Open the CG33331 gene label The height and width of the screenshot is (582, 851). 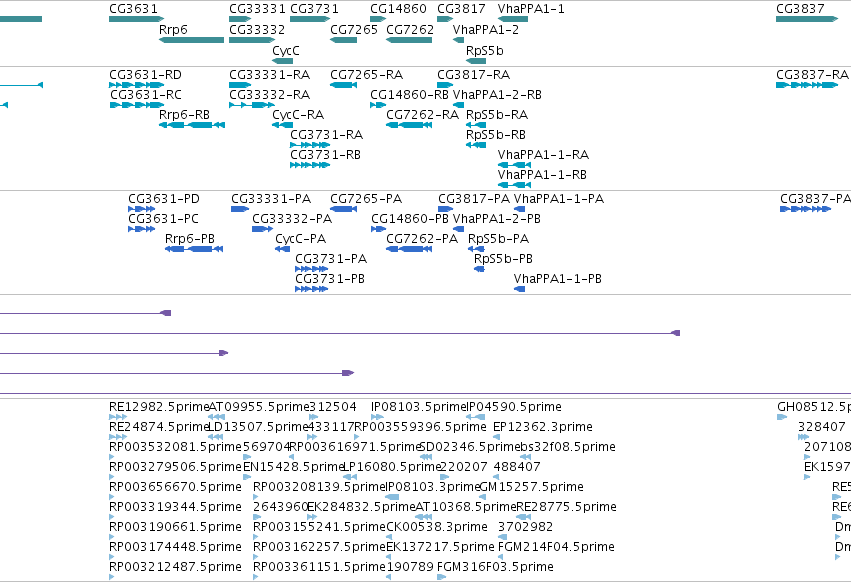(x=257, y=9)
